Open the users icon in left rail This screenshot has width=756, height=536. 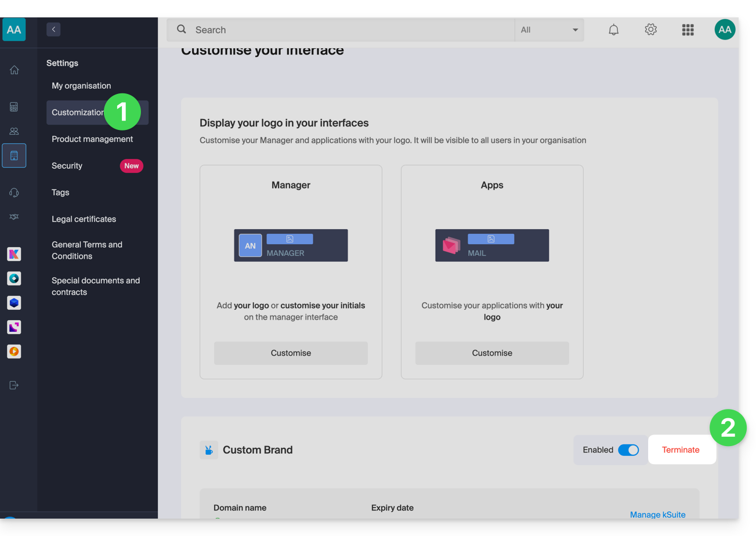14,131
